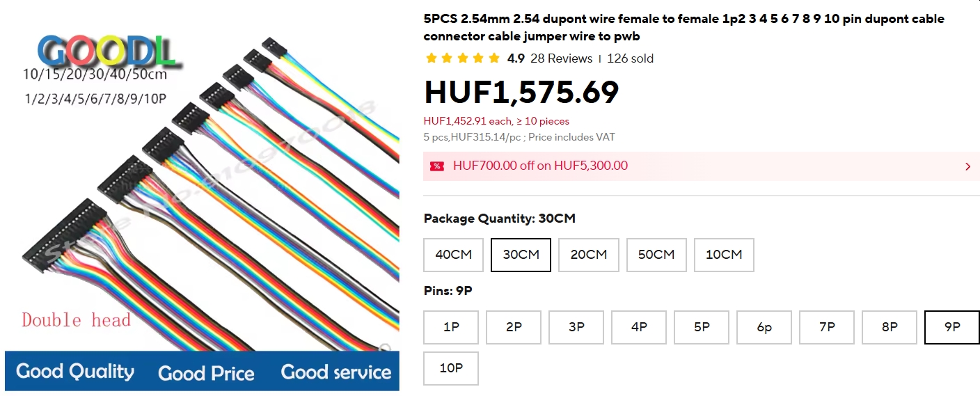Image resolution: width=980 pixels, height=396 pixels.
Task: Choose the 4P pin variant
Action: point(639,327)
